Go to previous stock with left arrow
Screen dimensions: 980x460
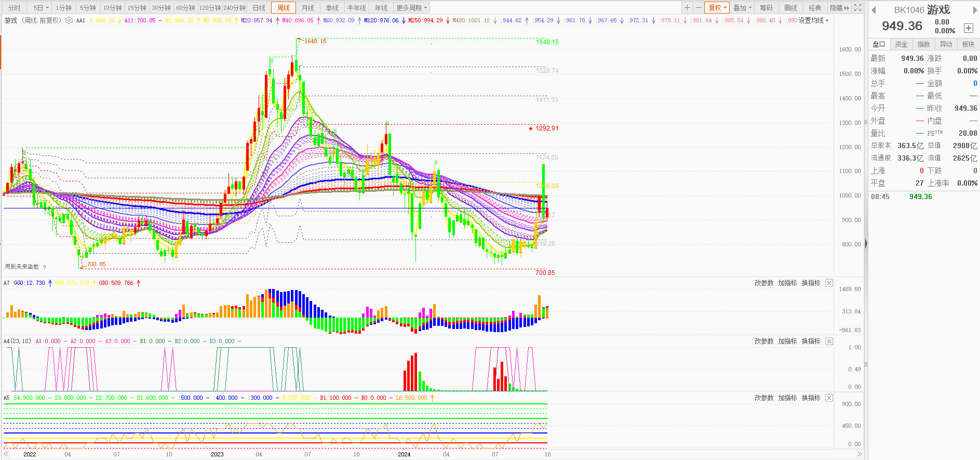[874, 10]
